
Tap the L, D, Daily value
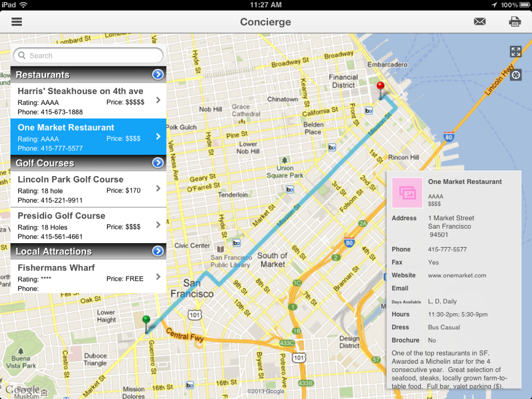(x=442, y=301)
